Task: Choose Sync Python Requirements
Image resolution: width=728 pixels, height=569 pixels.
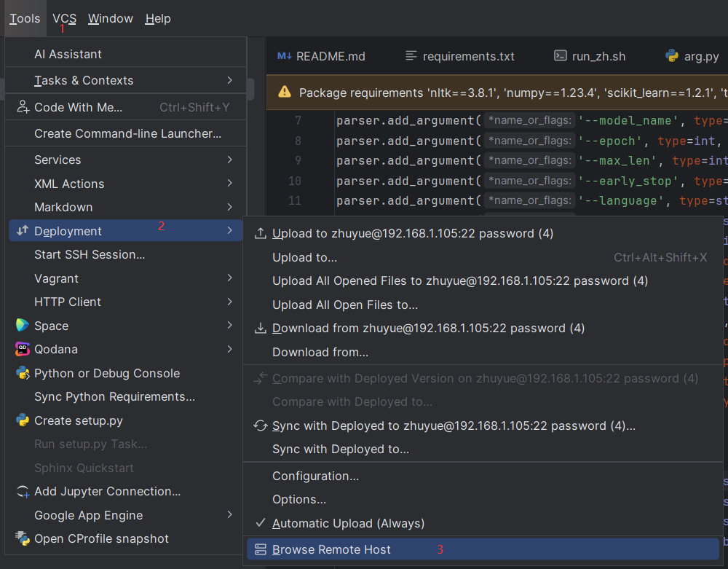Action: tap(114, 396)
